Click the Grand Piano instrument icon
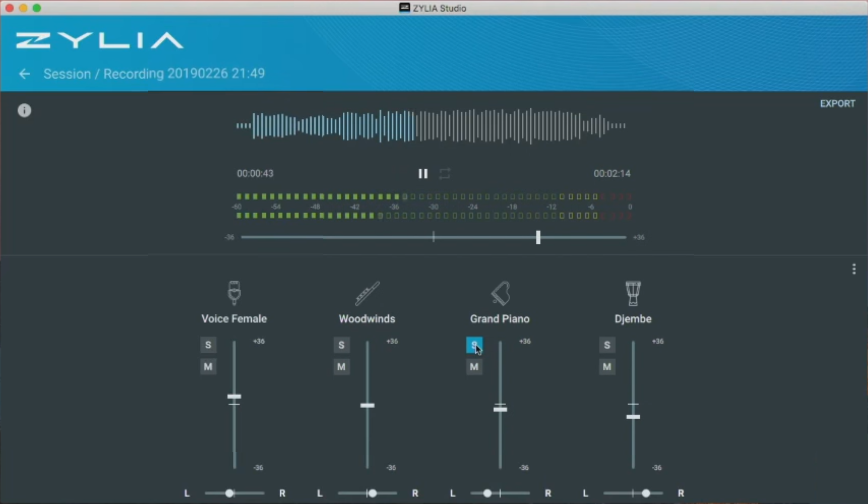868x504 pixels. (x=501, y=293)
